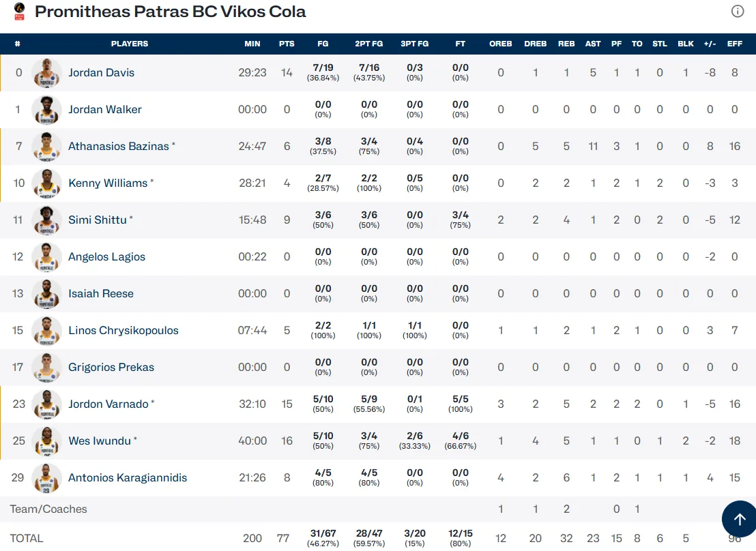Sort by EFF column header
Screen dimensions: 756x551
(735, 44)
